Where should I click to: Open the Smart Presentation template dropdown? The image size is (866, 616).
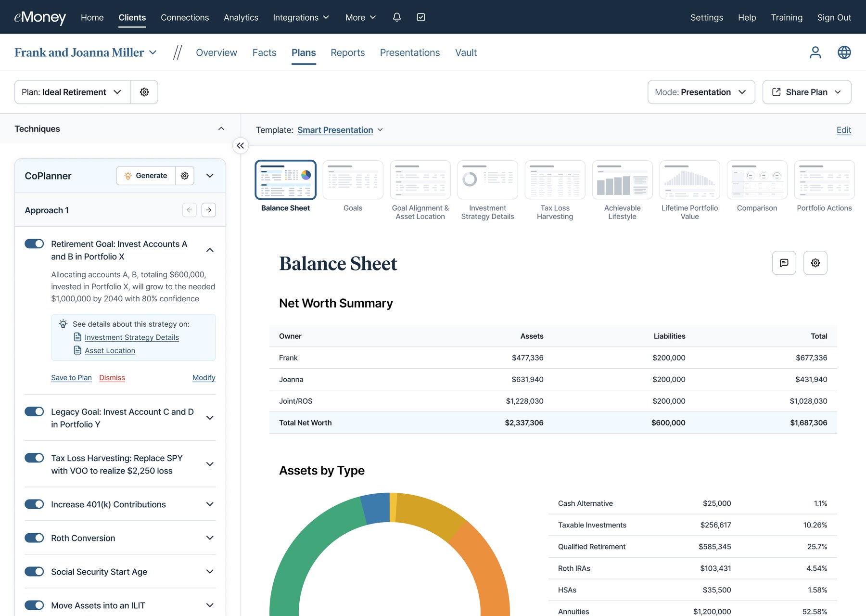[340, 130]
